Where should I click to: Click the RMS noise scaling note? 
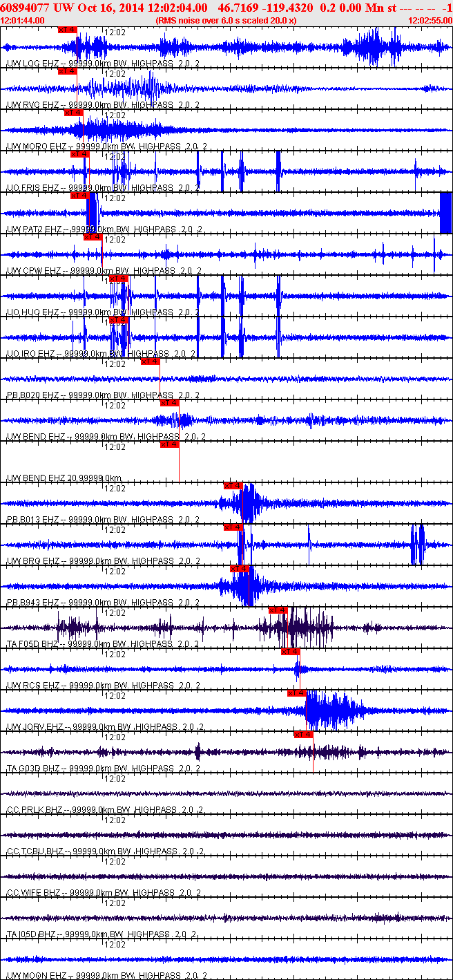click(226, 21)
